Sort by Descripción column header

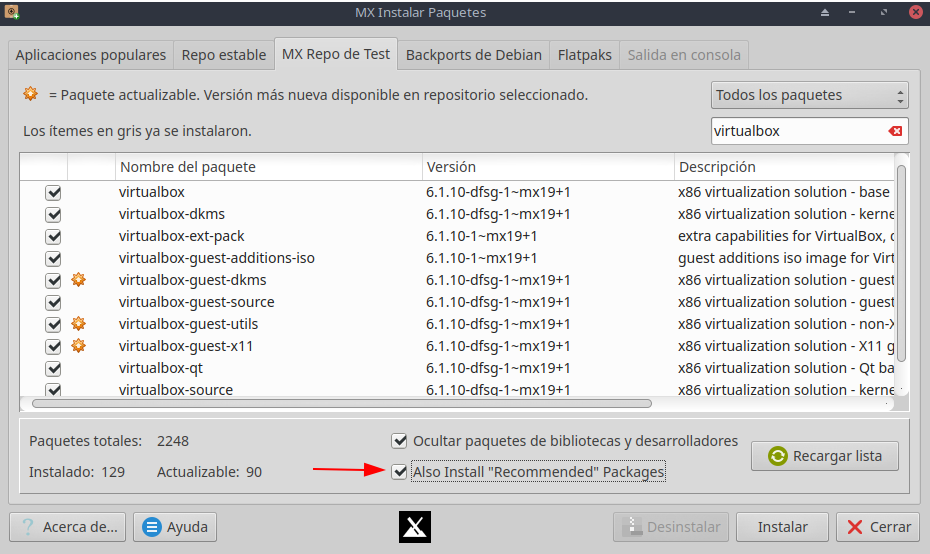pos(784,167)
